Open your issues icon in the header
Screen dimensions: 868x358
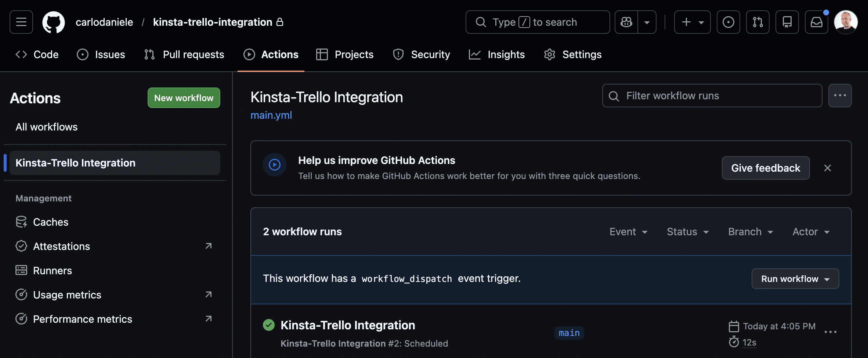(728, 22)
